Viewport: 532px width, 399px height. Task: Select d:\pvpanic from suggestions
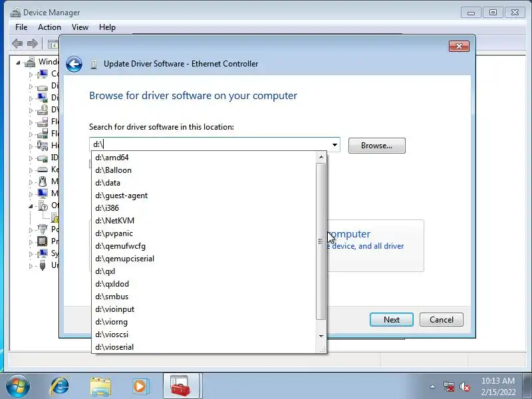(204, 233)
